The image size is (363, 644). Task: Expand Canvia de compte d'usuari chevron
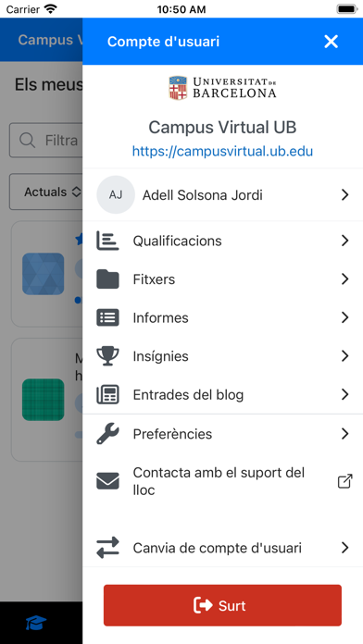(344, 548)
